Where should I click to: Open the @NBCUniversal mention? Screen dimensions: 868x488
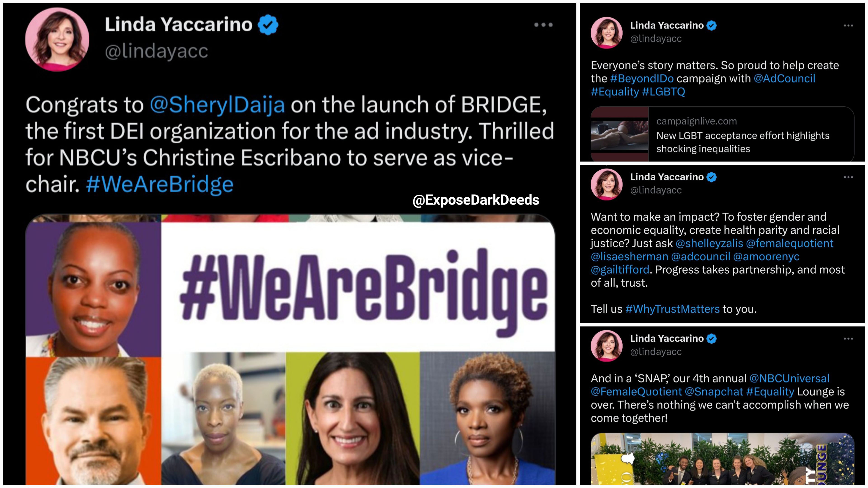click(x=790, y=379)
